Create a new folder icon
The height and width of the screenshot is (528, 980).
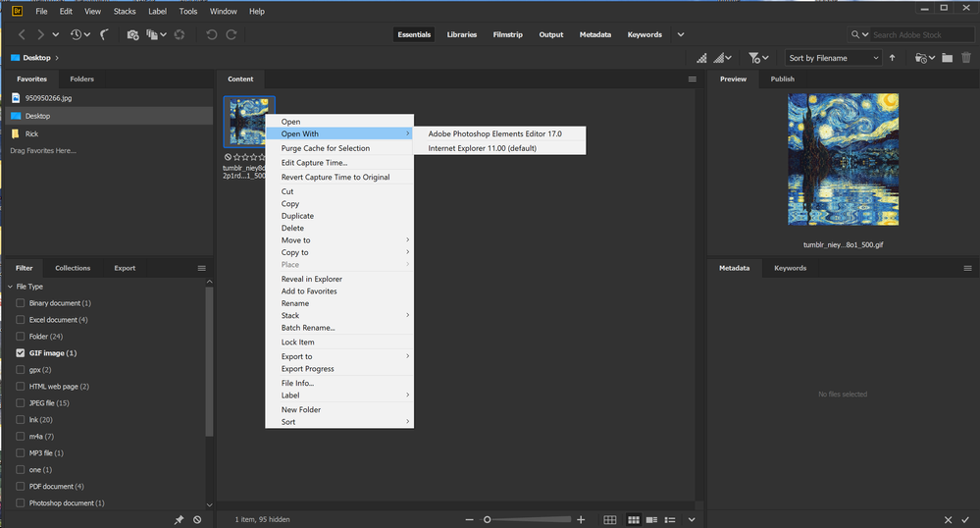tap(948, 58)
